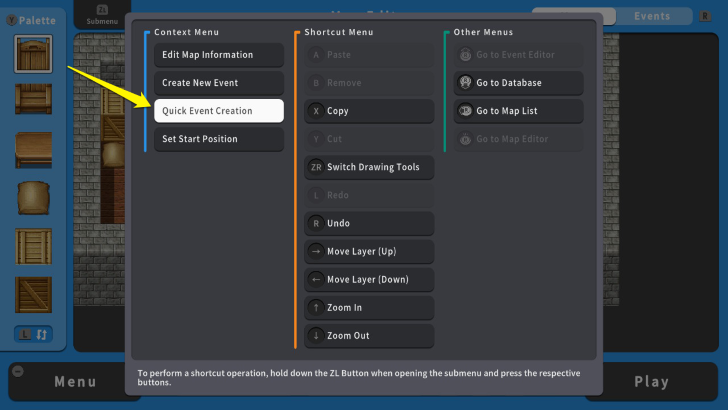Click the up-arrow icon beside Zoom In
Screen dimensions: 728x410
[316, 307]
